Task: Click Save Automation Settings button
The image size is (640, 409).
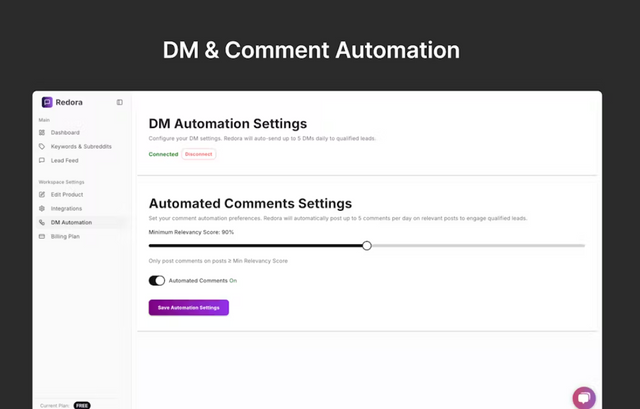Action: coord(189,307)
